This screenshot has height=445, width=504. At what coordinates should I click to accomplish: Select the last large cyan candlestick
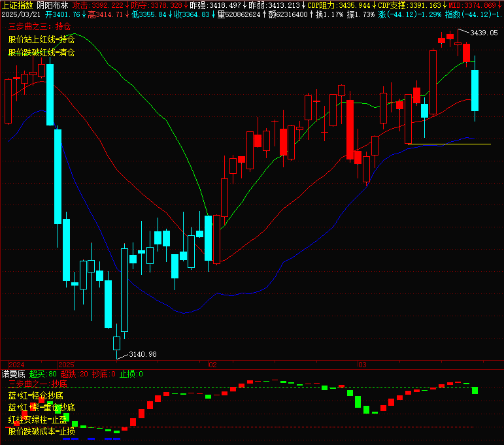coord(475,90)
